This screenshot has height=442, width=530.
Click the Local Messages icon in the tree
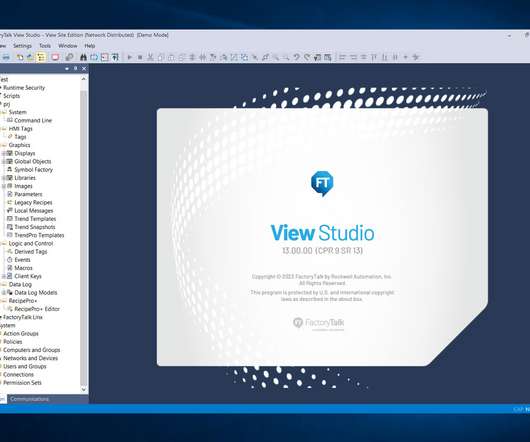tap(10, 211)
